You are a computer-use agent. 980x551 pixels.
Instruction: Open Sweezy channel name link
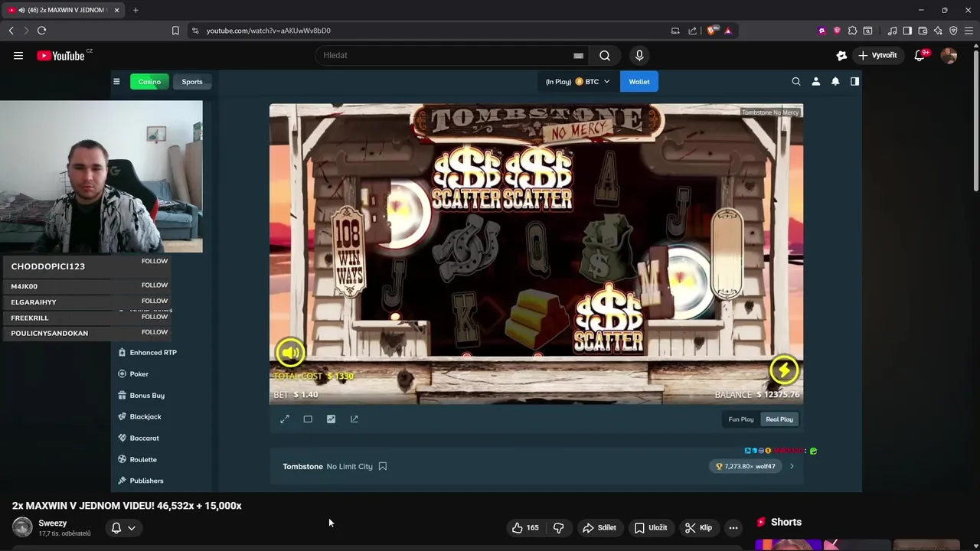click(x=53, y=523)
